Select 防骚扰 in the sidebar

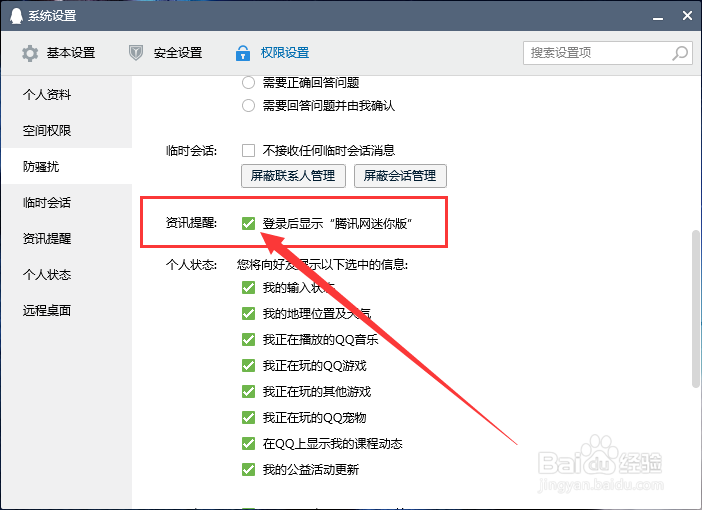pyautogui.click(x=67, y=166)
